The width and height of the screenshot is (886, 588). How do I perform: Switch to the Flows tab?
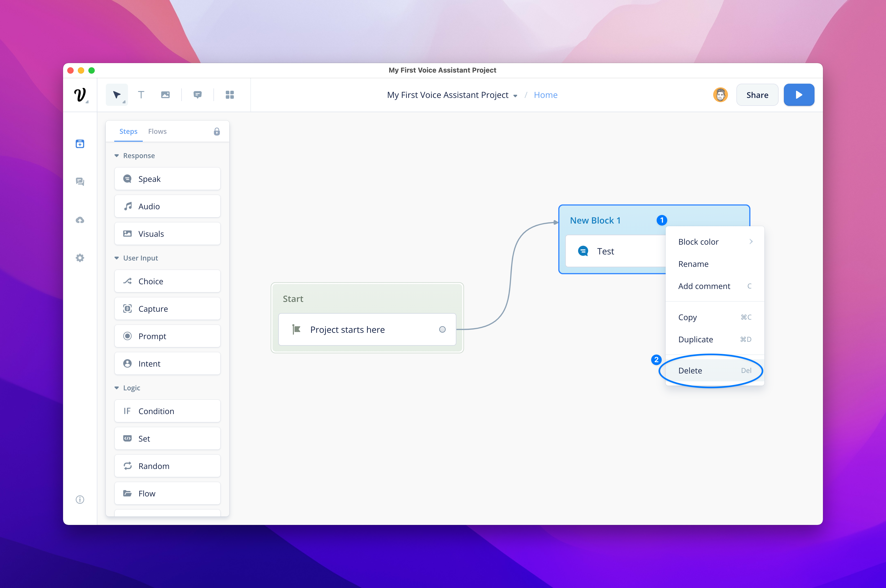pos(157,132)
